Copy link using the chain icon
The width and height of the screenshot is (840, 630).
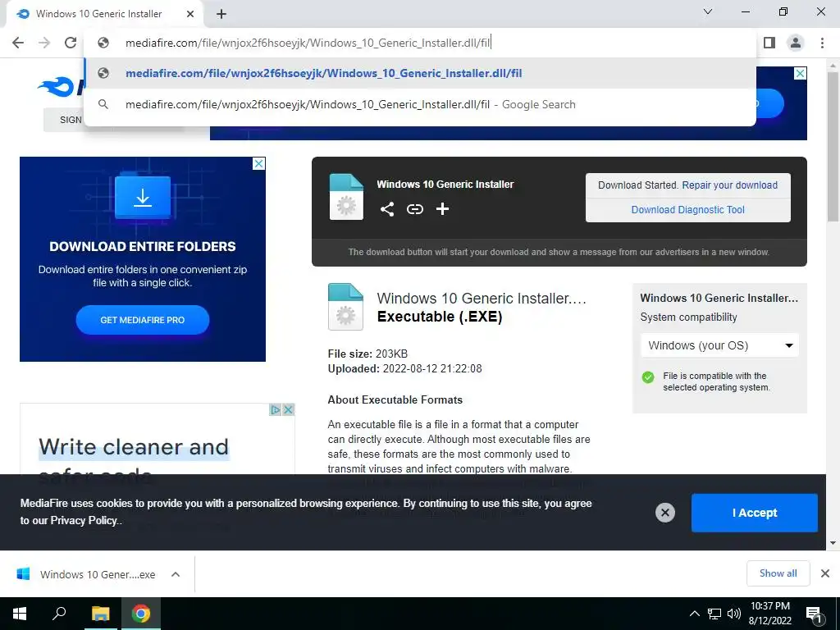point(414,209)
